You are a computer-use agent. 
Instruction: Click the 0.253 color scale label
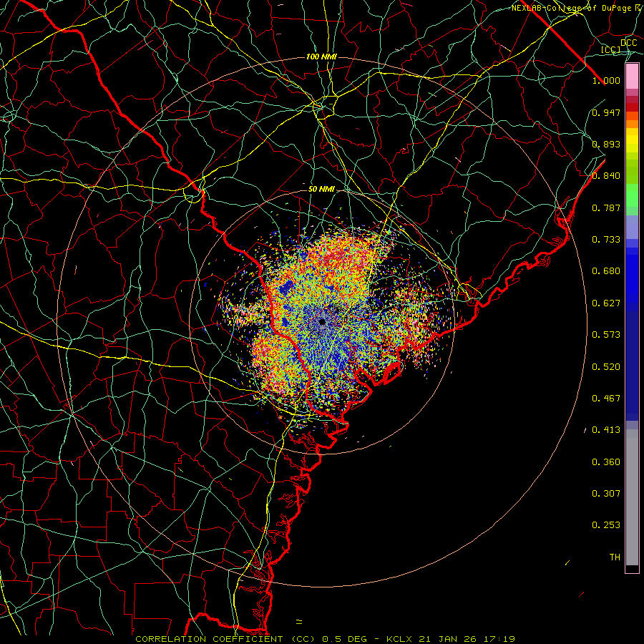coord(606,525)
